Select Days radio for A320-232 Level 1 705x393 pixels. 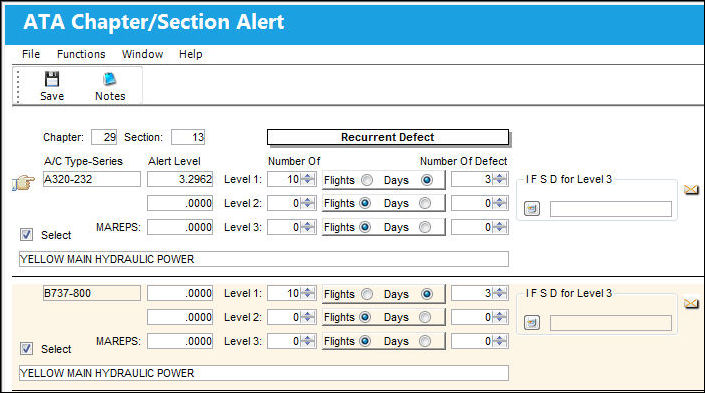click(x=426, y=180)
